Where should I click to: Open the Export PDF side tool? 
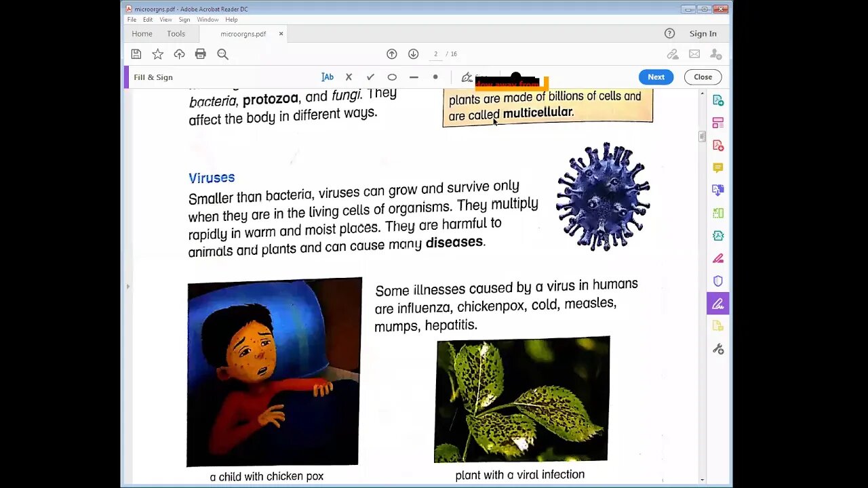(x=718, y=100)
